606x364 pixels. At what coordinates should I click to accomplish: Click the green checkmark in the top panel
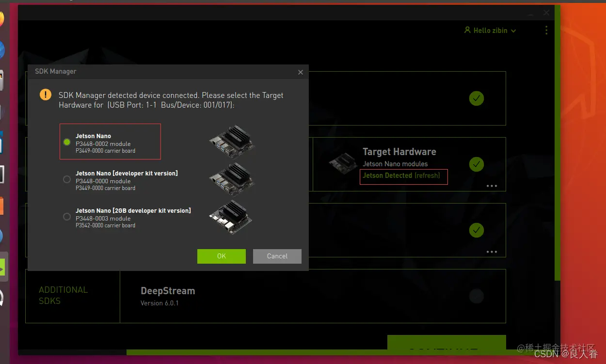(x=477, y=98)
